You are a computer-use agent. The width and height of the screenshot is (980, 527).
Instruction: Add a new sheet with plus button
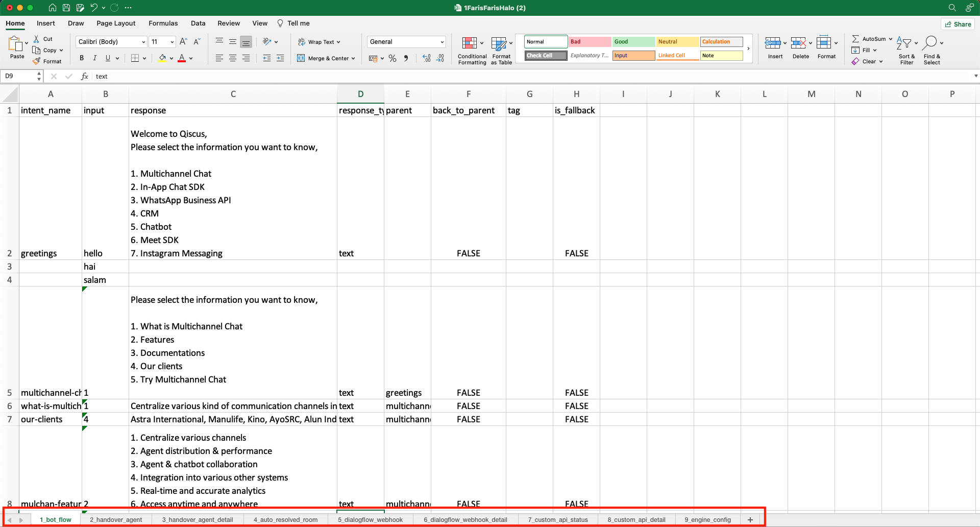pos(750,520)
